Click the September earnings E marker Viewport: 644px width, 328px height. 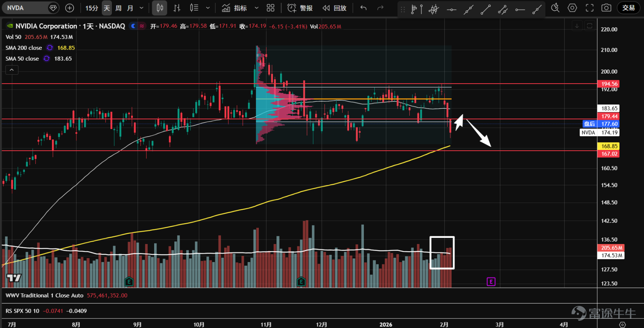(x=129, y=281)
